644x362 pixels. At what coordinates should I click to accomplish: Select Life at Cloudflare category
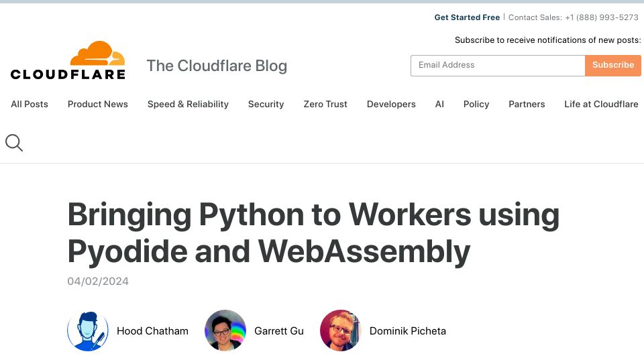click(x=601, y=105)
